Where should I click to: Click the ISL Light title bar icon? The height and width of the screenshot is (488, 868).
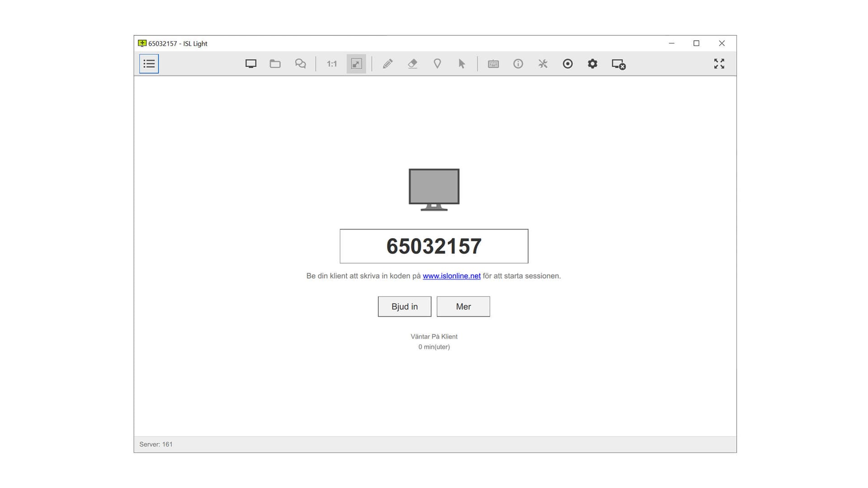tap(142, 43)
